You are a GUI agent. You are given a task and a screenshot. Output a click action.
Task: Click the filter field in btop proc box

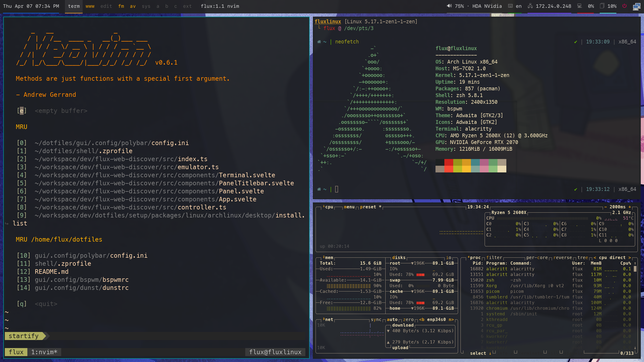click(494, 257)
